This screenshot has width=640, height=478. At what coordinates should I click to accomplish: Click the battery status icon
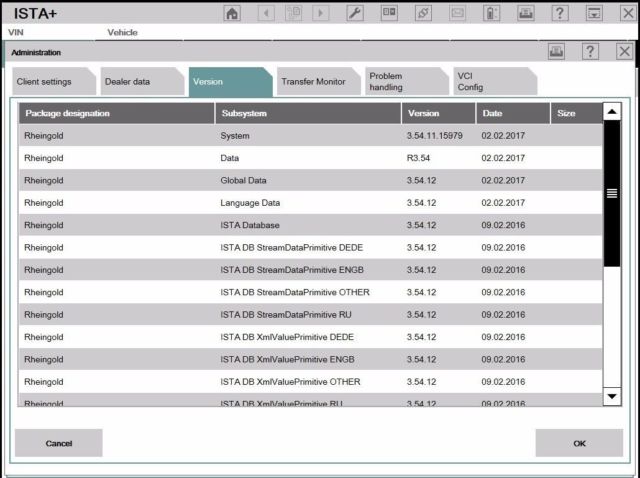(x=491, y=13)
